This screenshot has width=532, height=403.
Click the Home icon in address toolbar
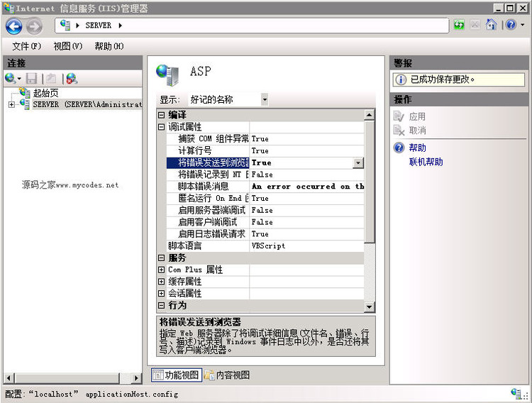tap(491, 26)
